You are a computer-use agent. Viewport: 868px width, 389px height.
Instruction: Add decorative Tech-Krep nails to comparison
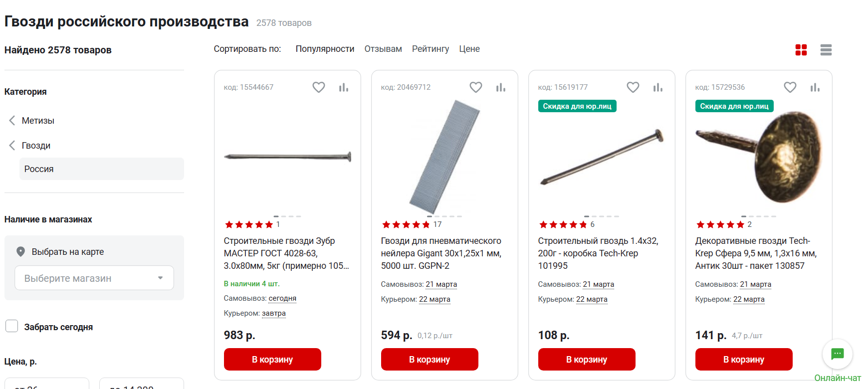pyautogui.click(x=815, y=88)
